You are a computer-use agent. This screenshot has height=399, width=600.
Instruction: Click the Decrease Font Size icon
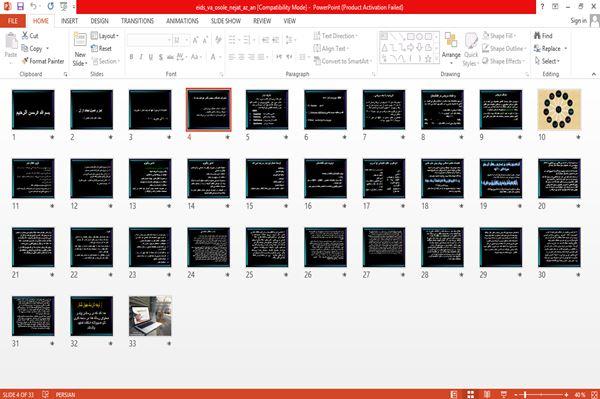(x=205, y=40)
